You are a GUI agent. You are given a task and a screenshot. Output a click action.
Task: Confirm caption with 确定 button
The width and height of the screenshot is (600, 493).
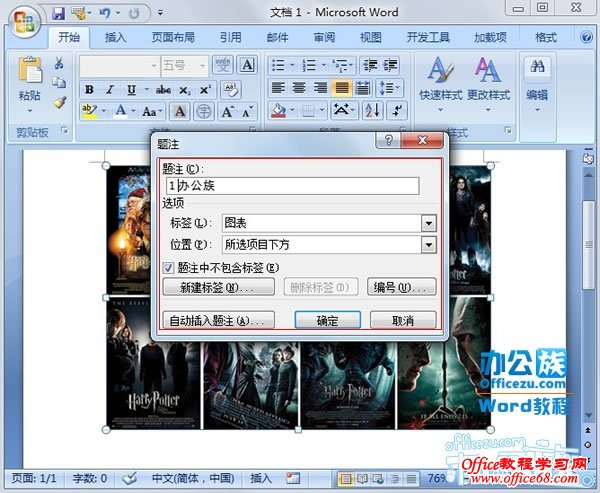[x=328, y=320]
